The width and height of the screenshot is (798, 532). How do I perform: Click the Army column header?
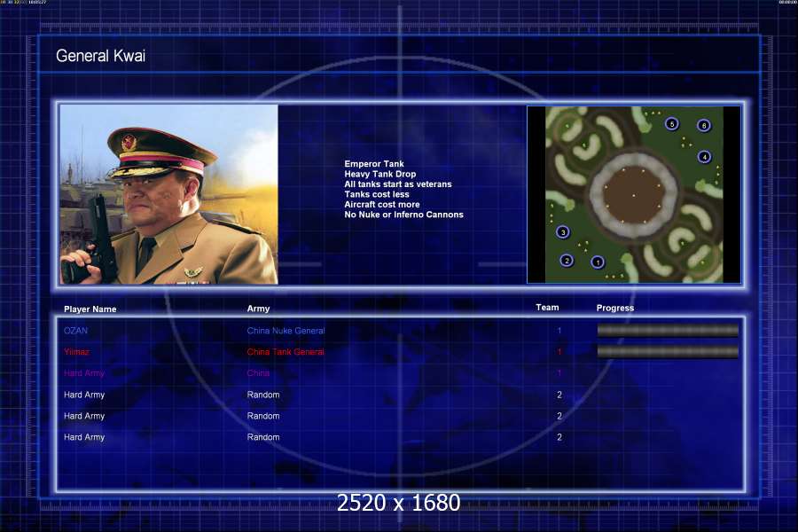[x=259, y=309]
